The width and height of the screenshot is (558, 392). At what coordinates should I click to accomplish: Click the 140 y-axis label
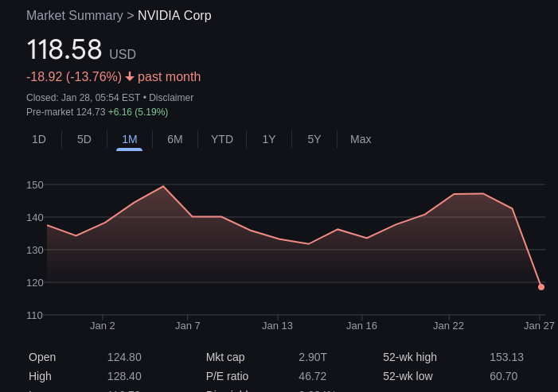[x=35, y=218]
